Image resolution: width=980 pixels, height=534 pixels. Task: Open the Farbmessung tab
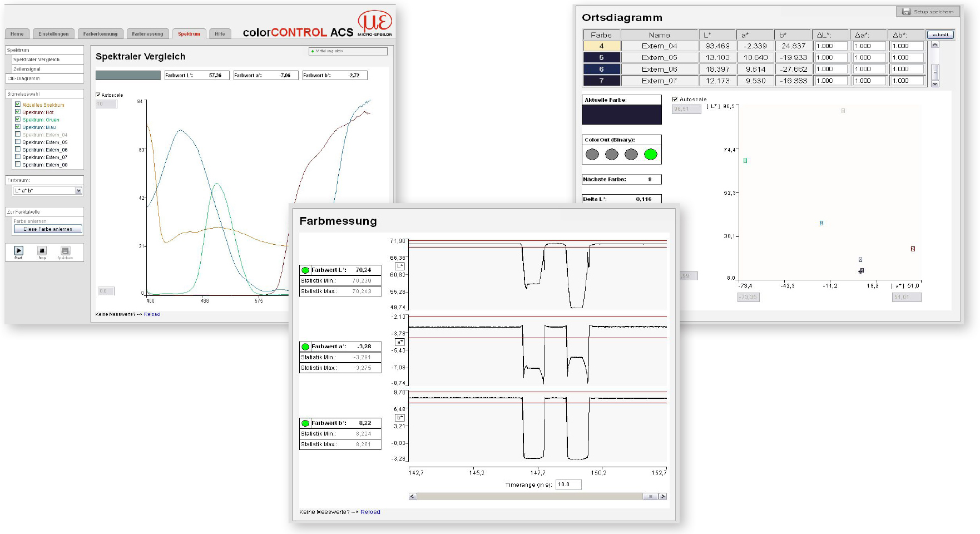[147, 34]
